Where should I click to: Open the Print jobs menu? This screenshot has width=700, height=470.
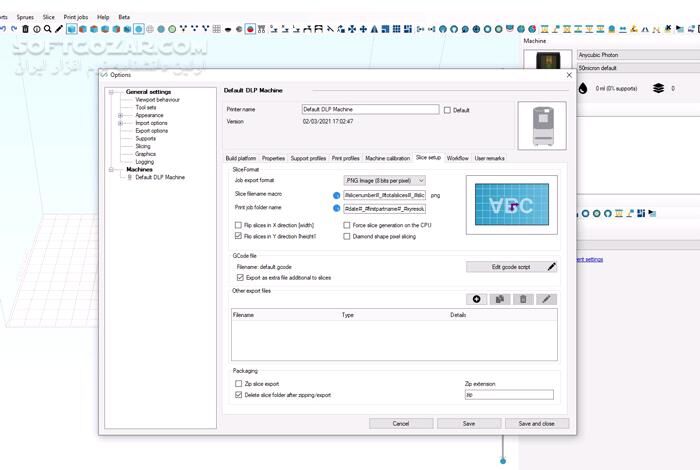[75, 17]
